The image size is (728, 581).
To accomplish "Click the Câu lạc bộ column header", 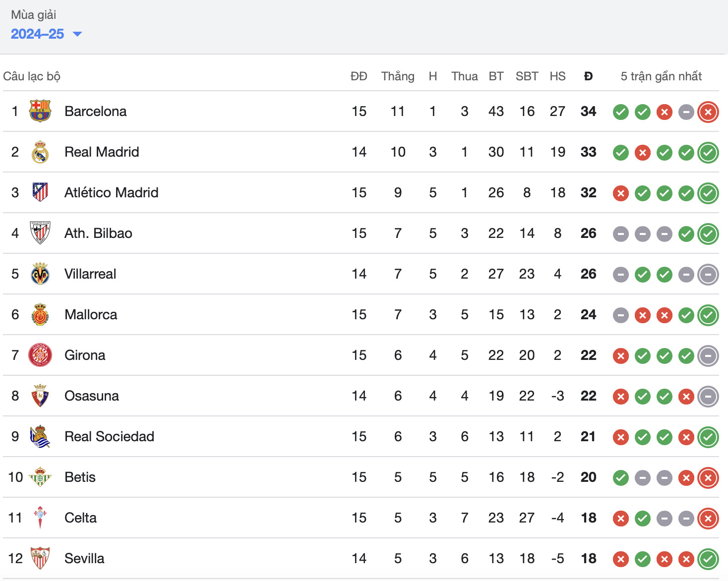I will click(x=32, y=76).
